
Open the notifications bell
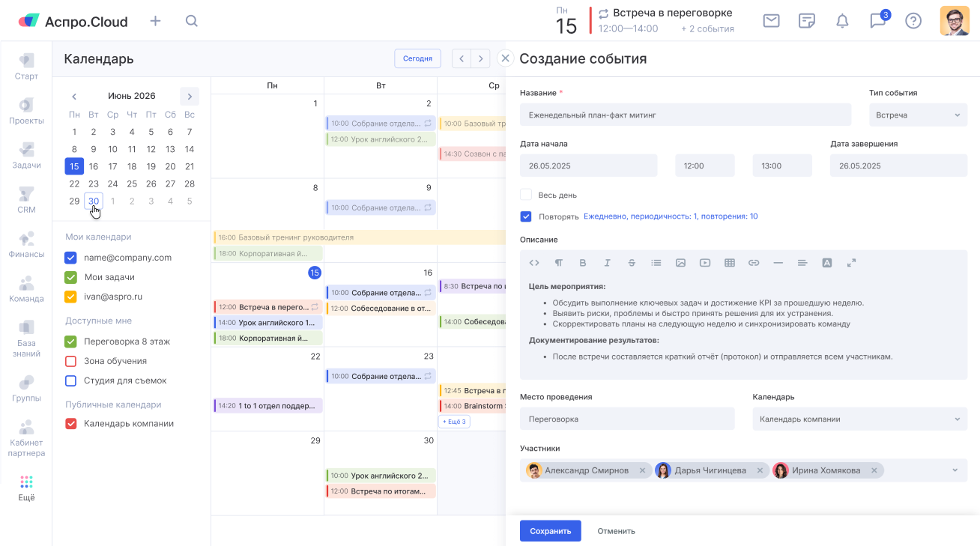[842, 21]
